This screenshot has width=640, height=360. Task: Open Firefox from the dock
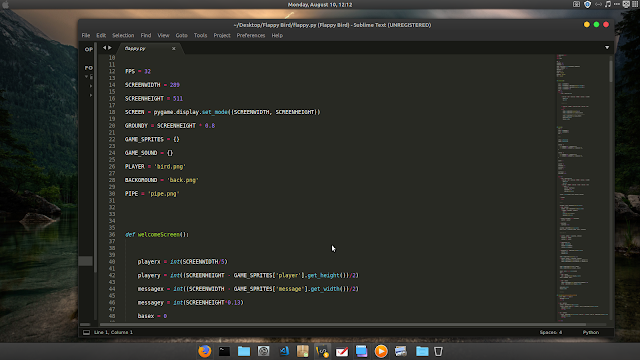pyautogui.click(x=204, y=351)
